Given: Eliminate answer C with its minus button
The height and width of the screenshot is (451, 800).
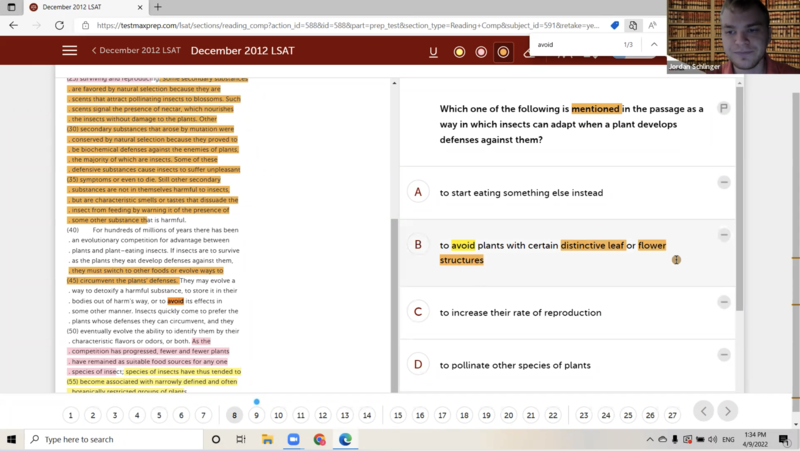Looking at the screenshot, I should pos(724,302).
